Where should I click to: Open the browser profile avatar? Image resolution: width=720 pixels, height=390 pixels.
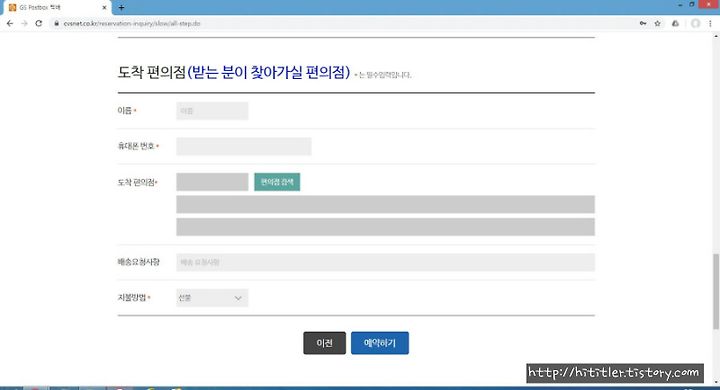(x=696, y=23)
